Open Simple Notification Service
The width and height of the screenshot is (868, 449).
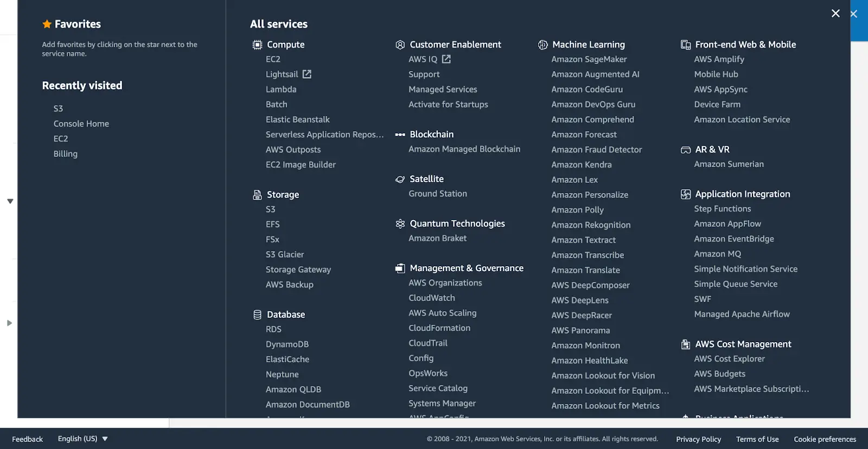[x=746, y=269]
